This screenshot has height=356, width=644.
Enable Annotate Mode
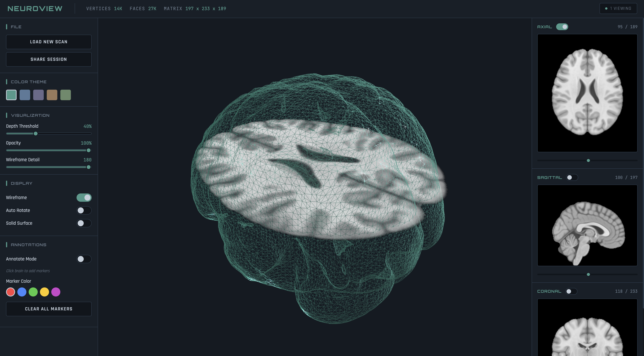point(84,259)
